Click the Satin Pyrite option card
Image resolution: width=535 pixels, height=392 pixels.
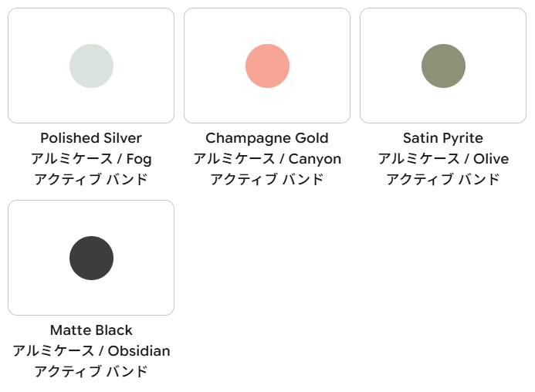(x=443, y=66)
